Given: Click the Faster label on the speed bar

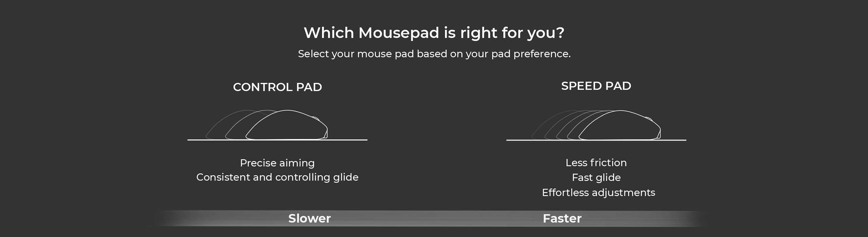Looking at the screenshot, I should 562,218.
